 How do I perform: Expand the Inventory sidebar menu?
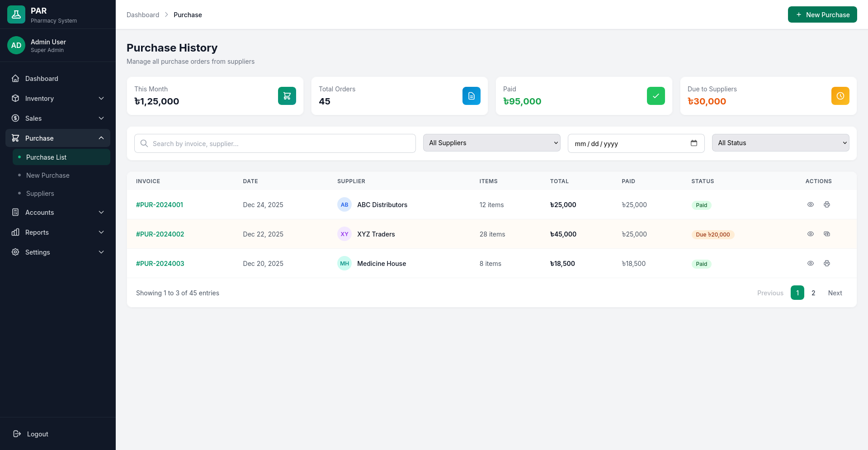pyautogui.click(x=58, y=98)
